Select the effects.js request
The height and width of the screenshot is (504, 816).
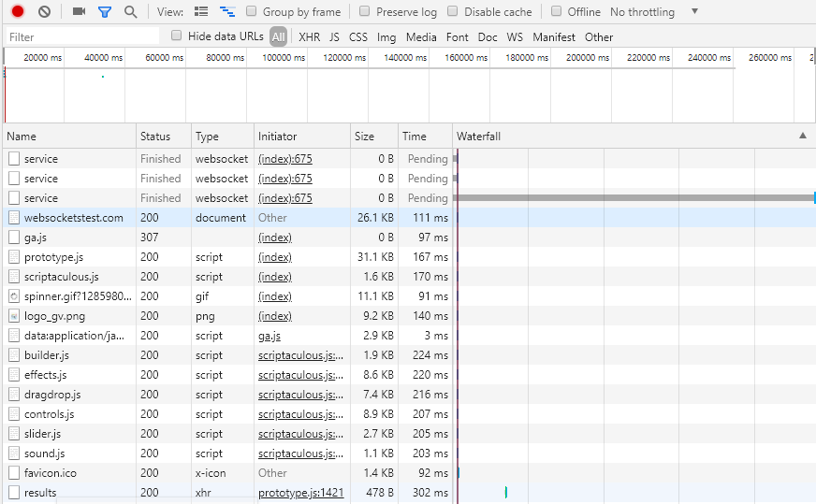409,375
